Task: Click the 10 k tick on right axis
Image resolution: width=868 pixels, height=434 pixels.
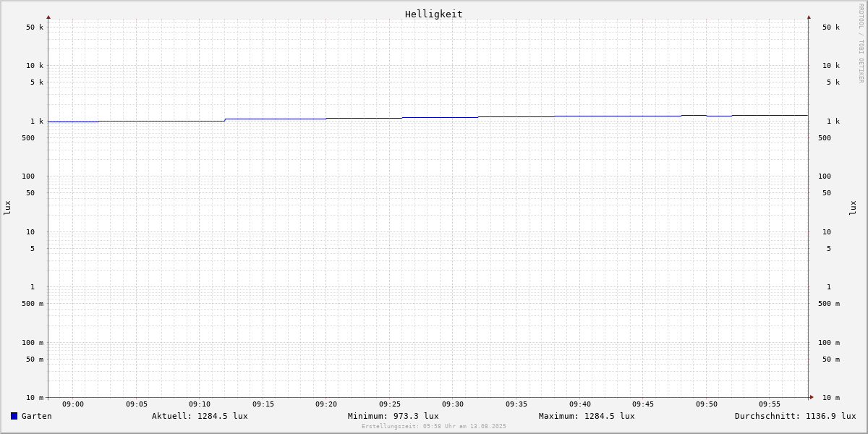Action: tap(831, 66)
